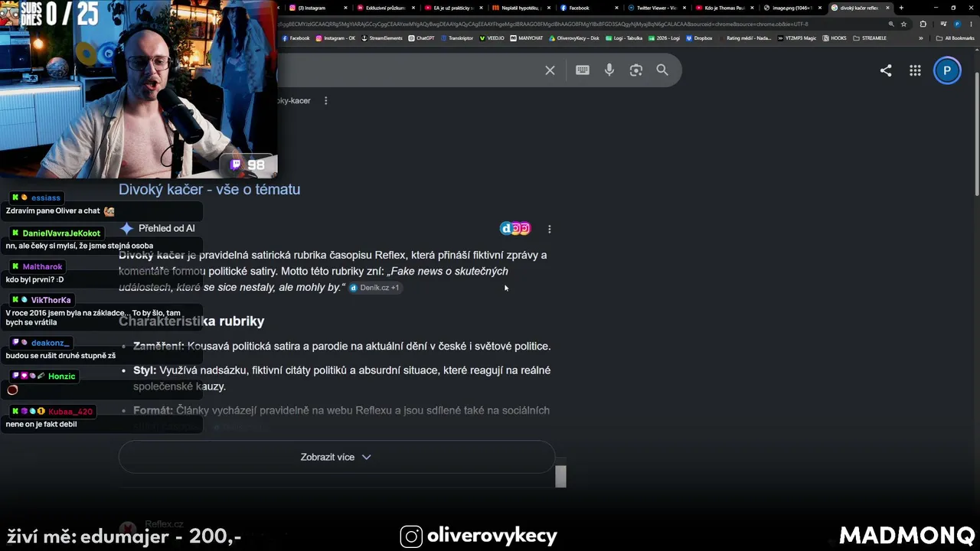Open the VEED.IO bookmark

pos(492,38)
